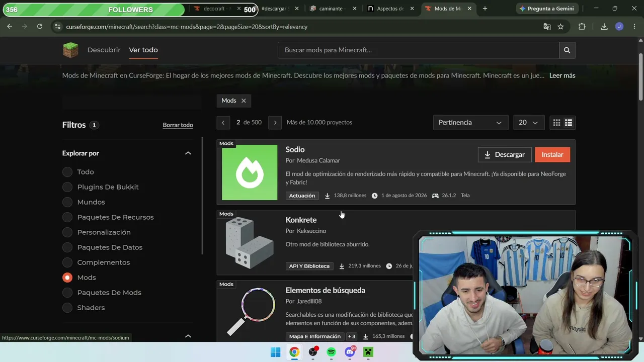Open site information icon in address bar

(x=57, y=27)
